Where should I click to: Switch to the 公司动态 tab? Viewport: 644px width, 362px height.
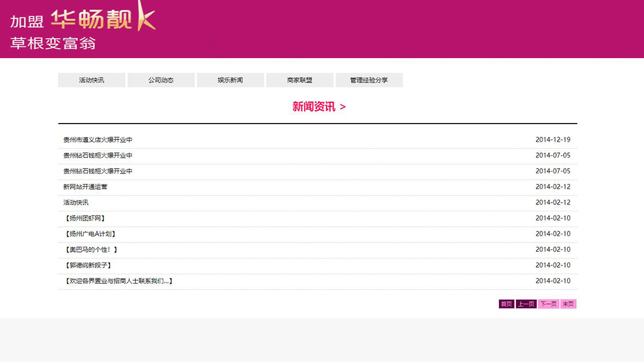(161, 80)
